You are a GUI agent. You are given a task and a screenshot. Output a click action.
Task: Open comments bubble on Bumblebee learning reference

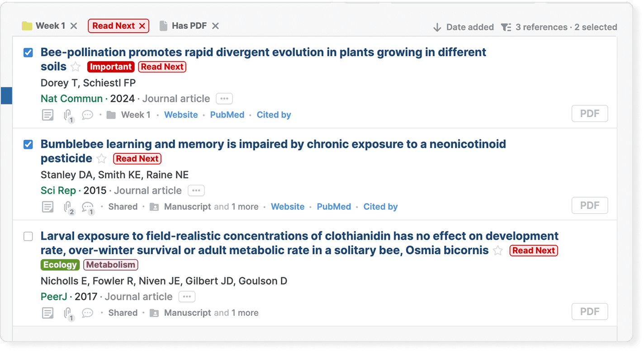pos(88,207)
